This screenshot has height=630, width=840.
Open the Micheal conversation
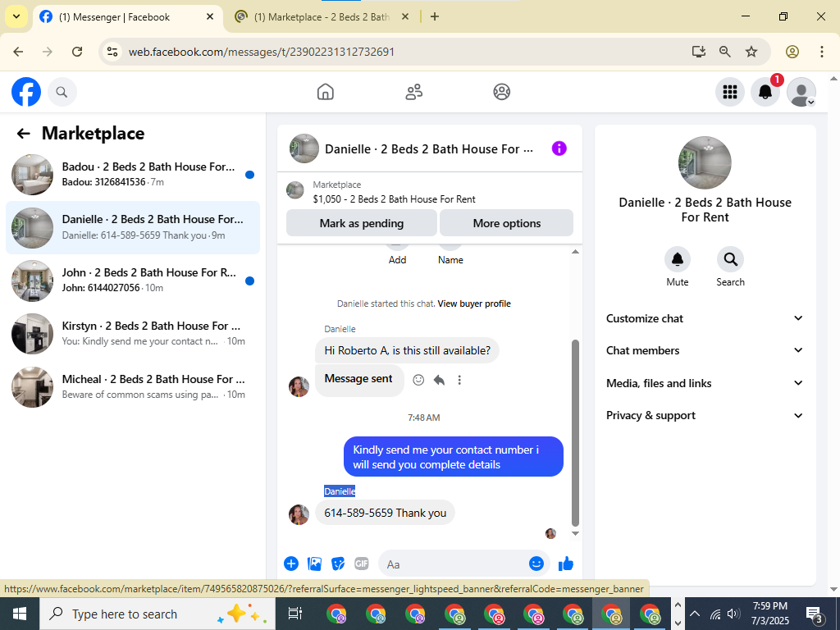[133, 387]
